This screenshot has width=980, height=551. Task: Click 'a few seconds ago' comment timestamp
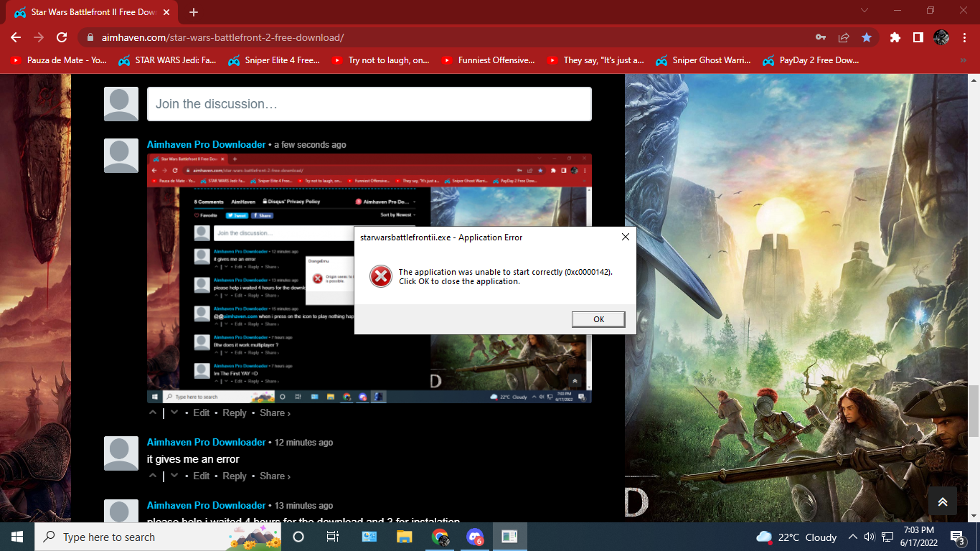tap(310, 144)
